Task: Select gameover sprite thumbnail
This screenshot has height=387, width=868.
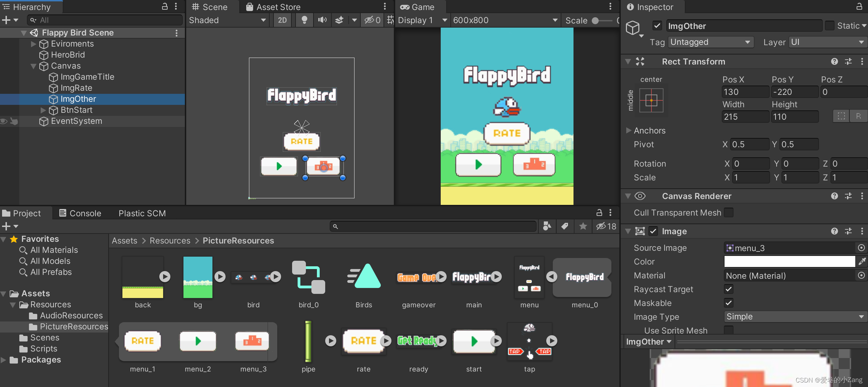Action: (x=418, y=277)
